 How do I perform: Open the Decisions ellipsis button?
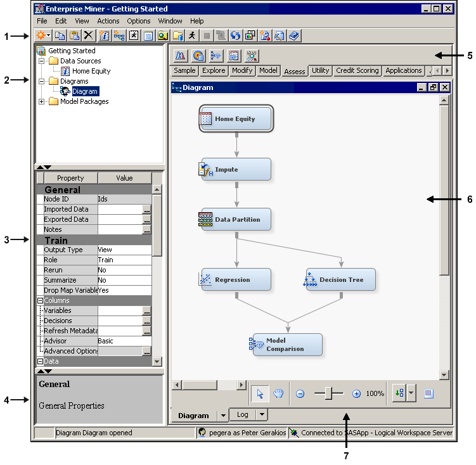coord(146,321)
